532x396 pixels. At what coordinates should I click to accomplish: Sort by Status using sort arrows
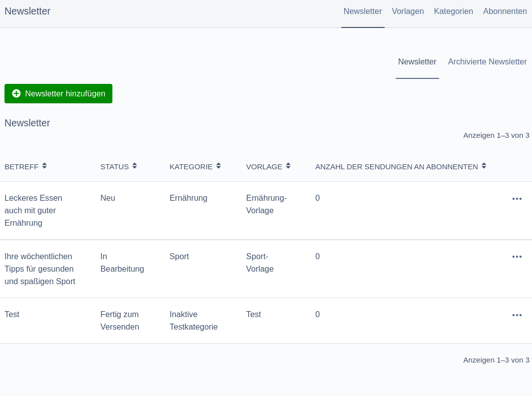tap(135, 166)
